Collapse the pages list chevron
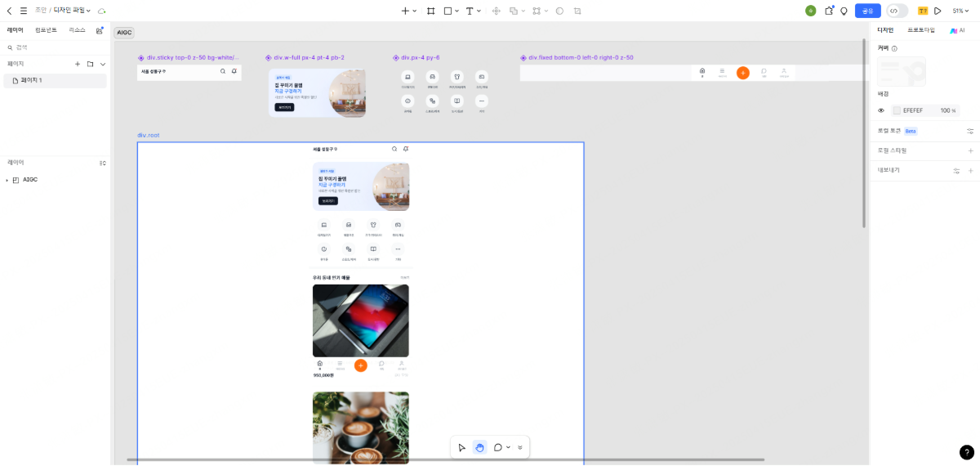 [x=103, y=64]
